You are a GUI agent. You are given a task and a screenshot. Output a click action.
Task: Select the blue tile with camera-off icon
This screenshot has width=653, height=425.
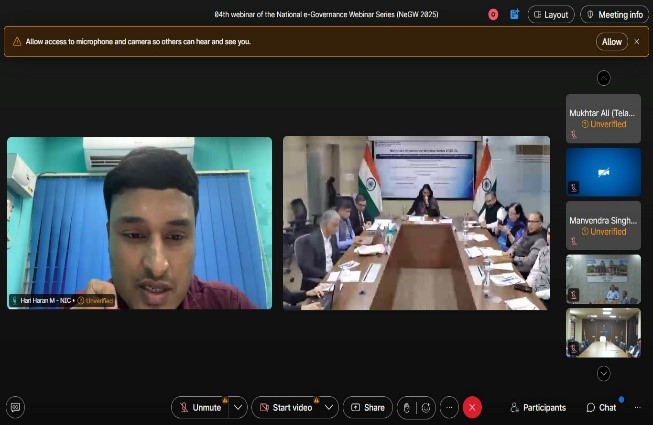coord(603,172)
